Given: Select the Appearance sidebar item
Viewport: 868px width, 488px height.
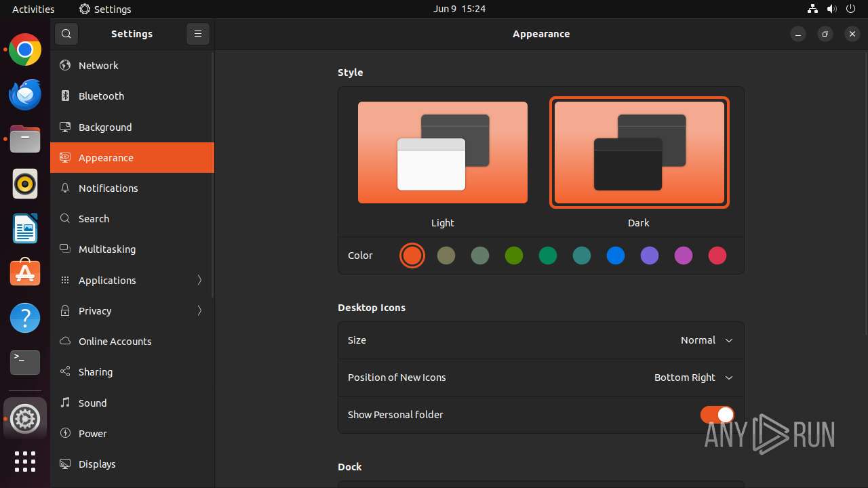Looking at the screenshot, I should point(132,158).
